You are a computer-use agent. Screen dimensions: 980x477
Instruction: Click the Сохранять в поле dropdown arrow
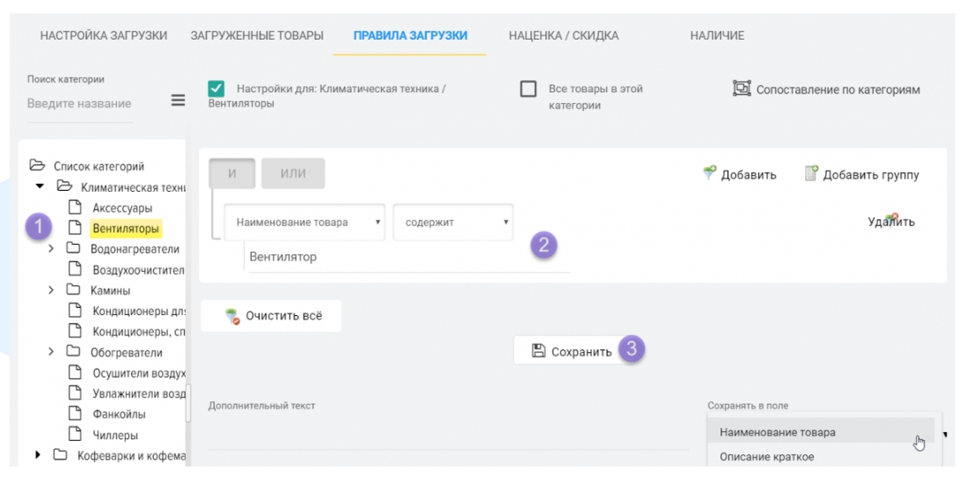pos(945,434)
